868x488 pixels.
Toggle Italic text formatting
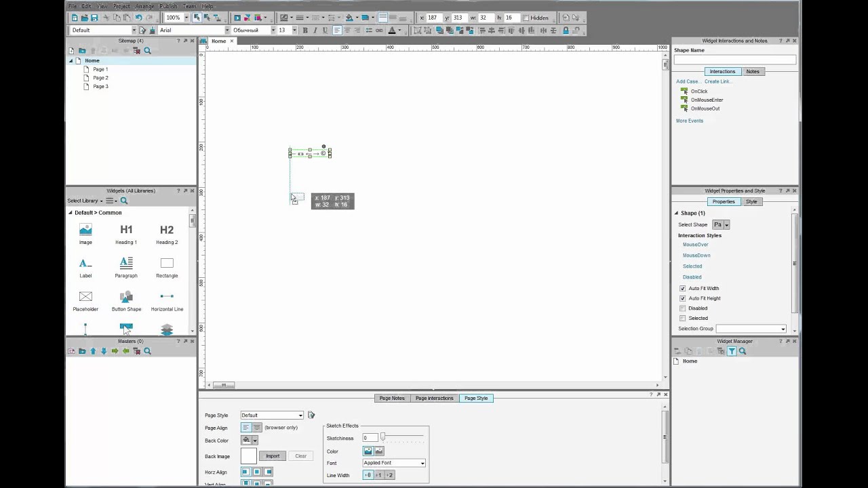[315, 30]
